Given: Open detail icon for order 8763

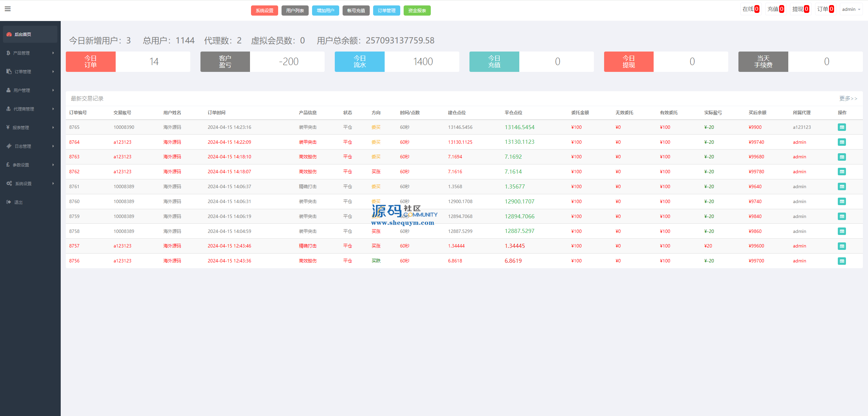Looking at the screenshot, I should (x=842, y=157).
